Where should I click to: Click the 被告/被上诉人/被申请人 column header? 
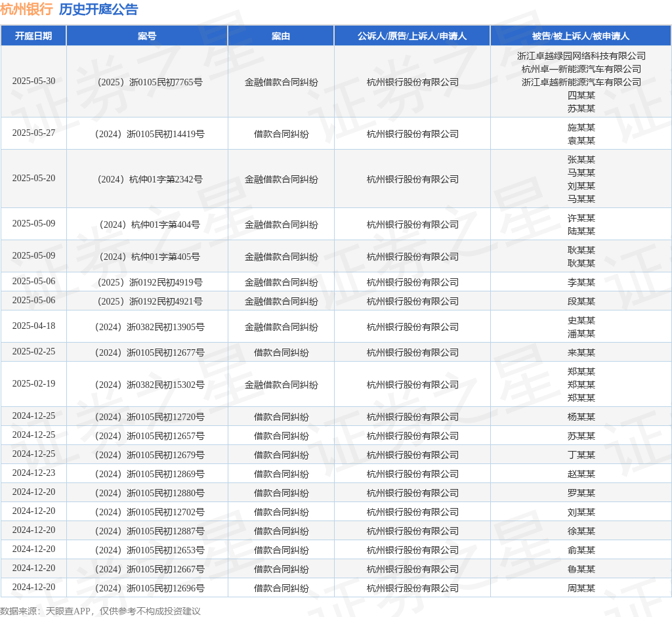[581, 36]
